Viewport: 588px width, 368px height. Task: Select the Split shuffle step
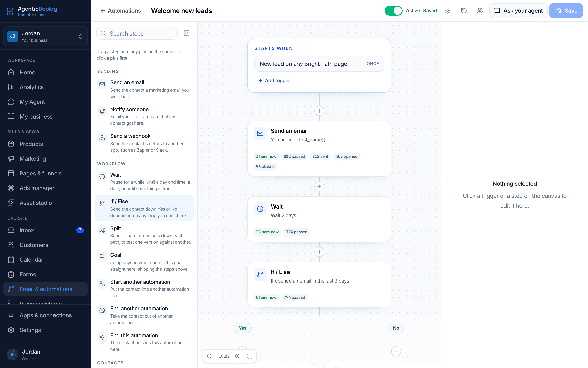[x=144, y=235]
